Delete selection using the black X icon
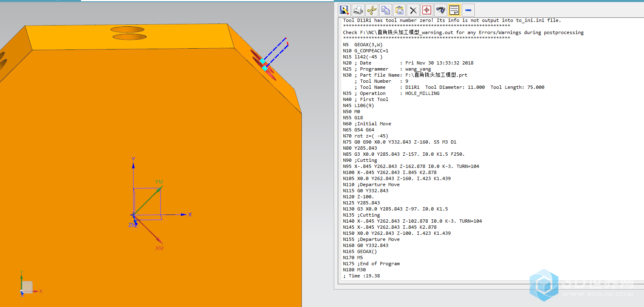The image size is (644, 307). pyautogui.click(x=413, y=10)
